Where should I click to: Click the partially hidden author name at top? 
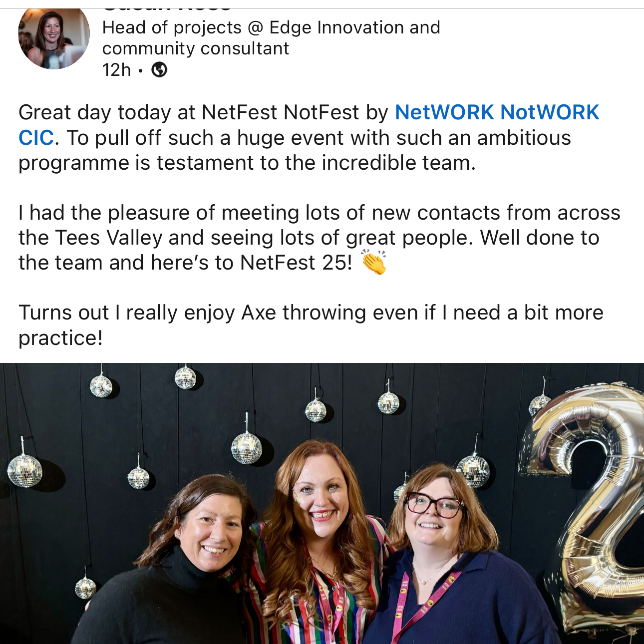(x=167, y=5)
